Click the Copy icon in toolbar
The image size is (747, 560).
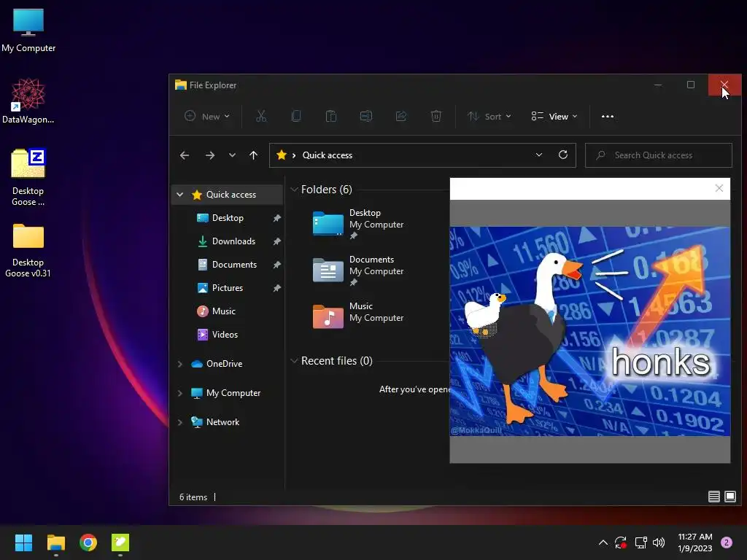296,116
